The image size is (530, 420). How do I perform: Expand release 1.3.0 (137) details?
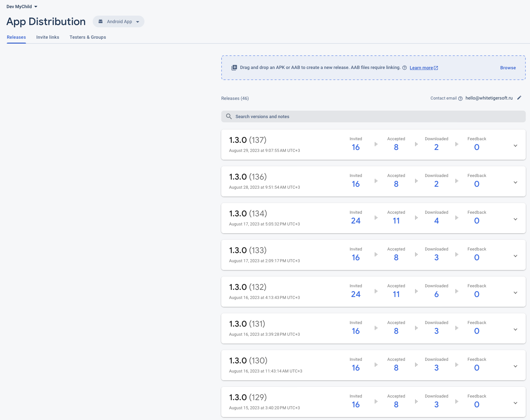(x=515, y=145)
